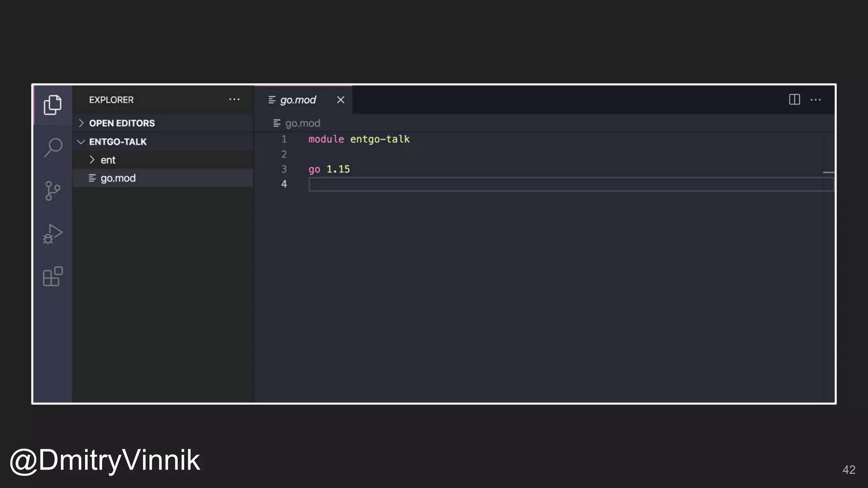Open the Extensions view
This screenshot has height=488, width=868.
53,277
